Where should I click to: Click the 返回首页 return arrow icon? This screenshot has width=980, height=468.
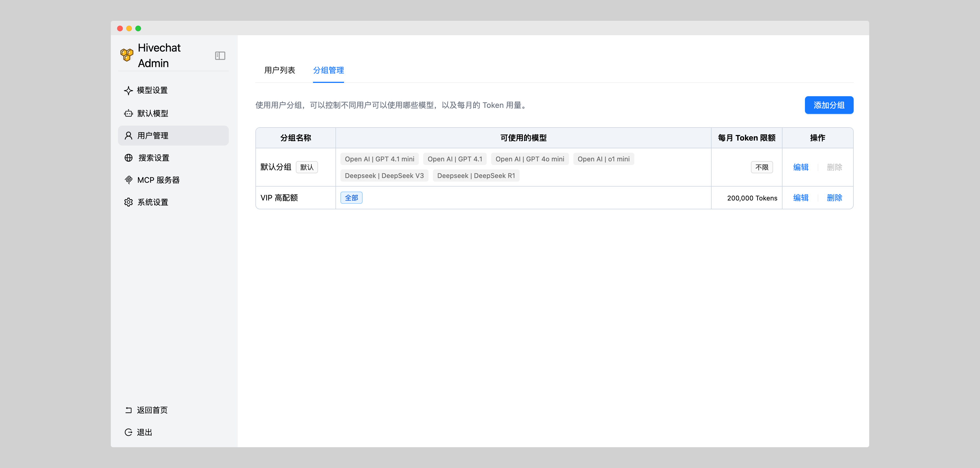tap(128, 410)
